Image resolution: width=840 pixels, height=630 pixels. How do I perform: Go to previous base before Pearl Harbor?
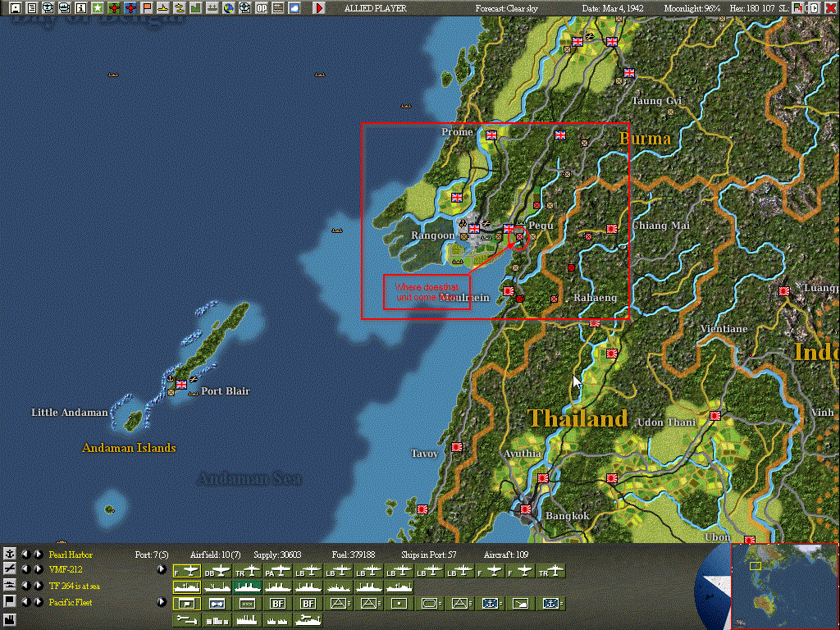[25, 554]
